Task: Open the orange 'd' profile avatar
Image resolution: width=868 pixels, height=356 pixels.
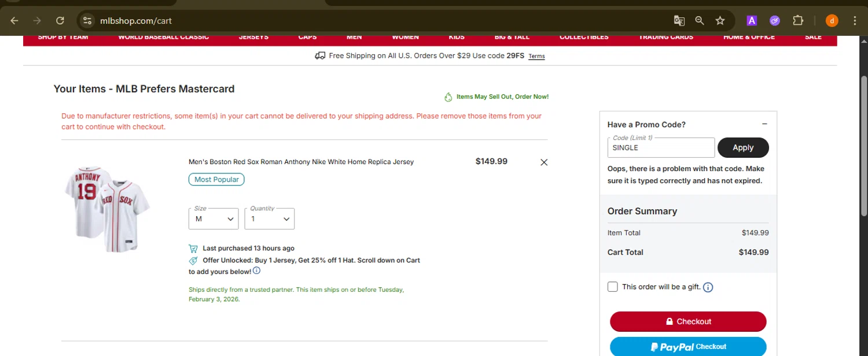Action: pos(832,21)
